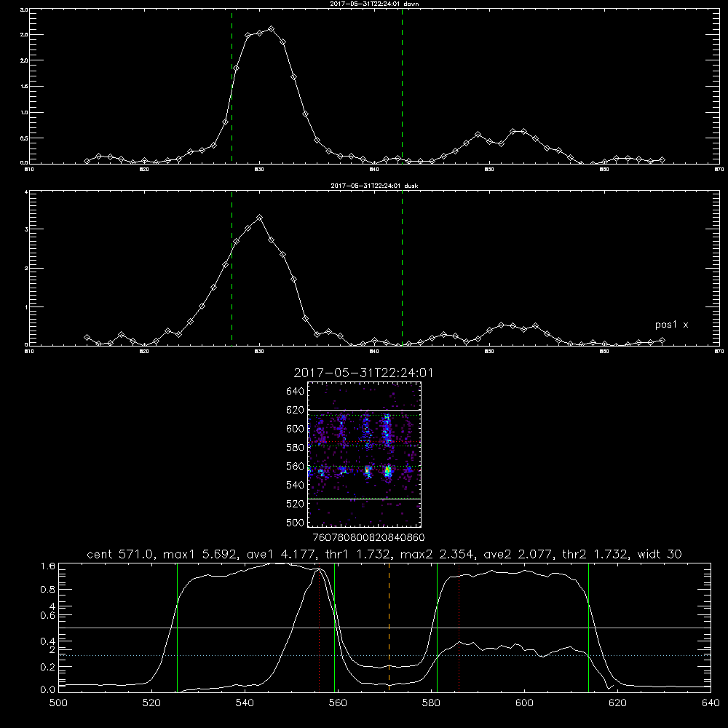The width and height of the screenshot is (728, 728).
Task: Click the solid horizontal white line in bottom plot
Action: click(384, 628)
